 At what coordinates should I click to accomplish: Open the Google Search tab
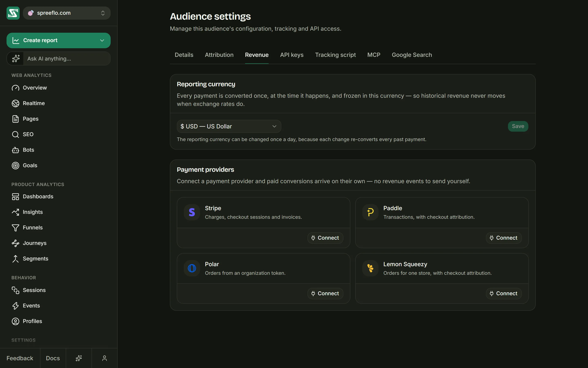click(x=412, y=55)
